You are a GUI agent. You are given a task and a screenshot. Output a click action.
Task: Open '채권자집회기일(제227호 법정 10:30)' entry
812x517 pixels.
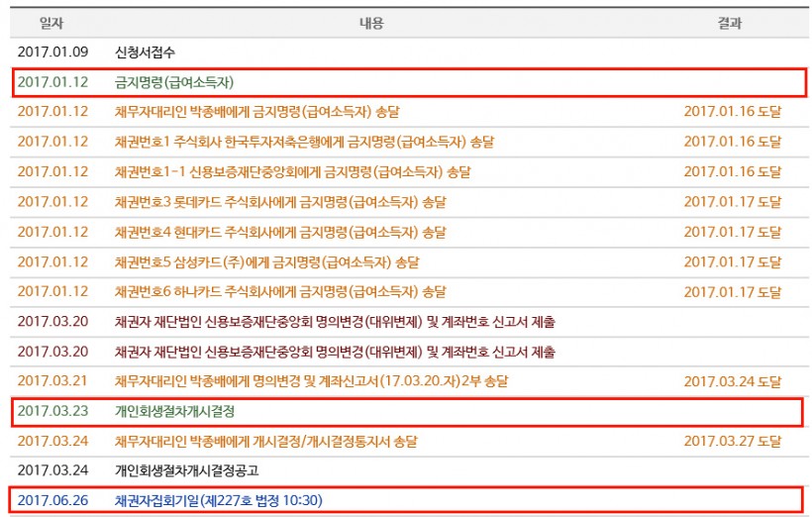point(219,501)
